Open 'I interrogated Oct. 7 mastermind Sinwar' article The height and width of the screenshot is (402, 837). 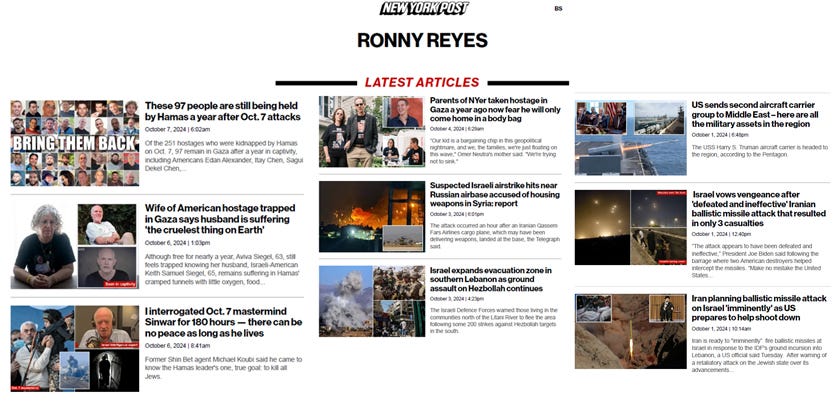coord(223,322)
